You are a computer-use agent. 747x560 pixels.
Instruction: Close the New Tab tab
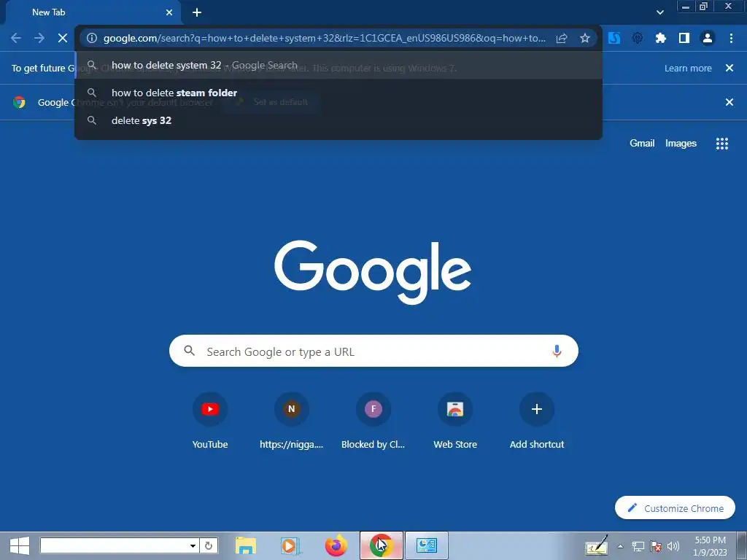169,12
